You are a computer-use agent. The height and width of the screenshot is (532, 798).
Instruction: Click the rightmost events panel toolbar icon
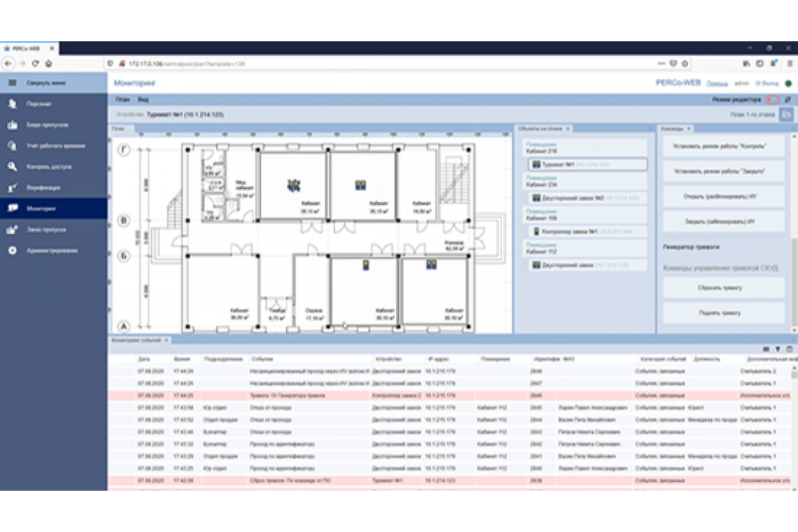(789, 348)
